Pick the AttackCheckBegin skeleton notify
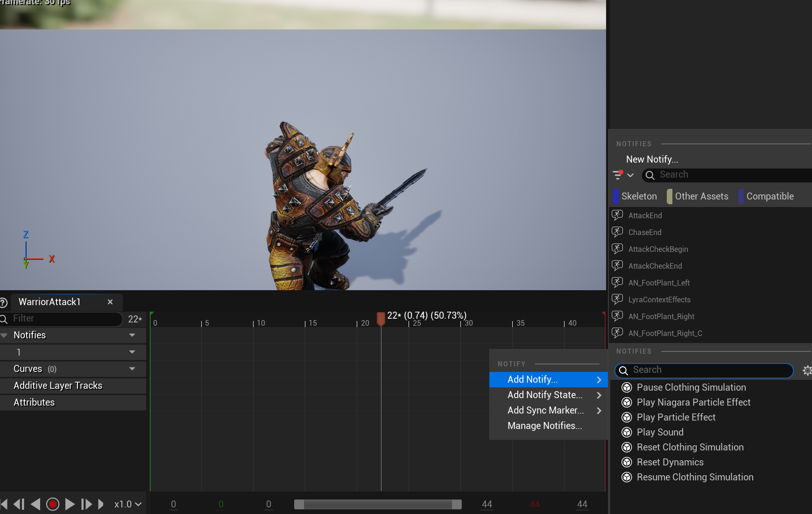The width and height of the screenshot is (812, 514). 658,249
